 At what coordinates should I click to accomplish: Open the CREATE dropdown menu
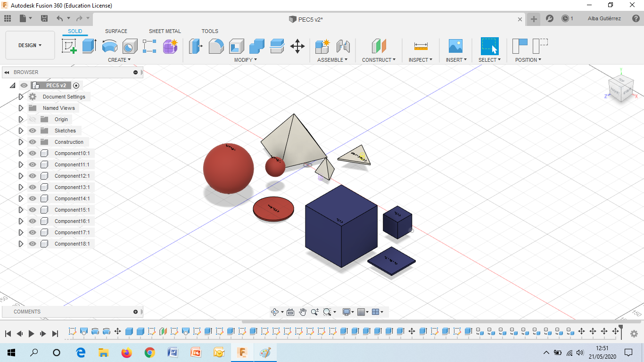coord(119,60)
